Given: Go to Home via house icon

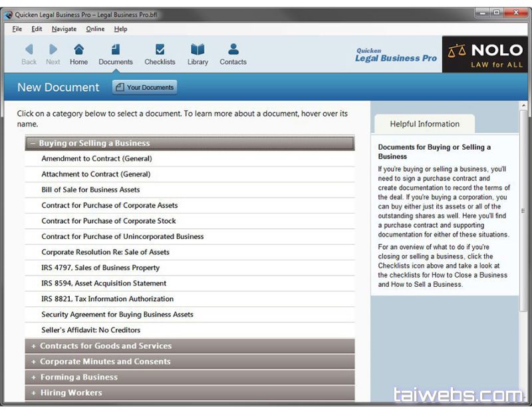Looking at the screenshot, I should 78,50.
